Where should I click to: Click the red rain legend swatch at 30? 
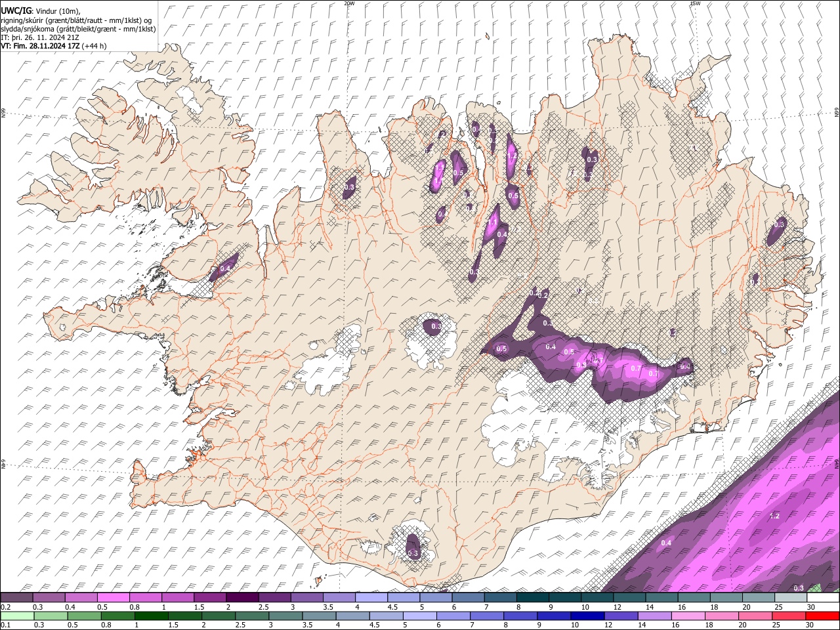tap(823, 616)
